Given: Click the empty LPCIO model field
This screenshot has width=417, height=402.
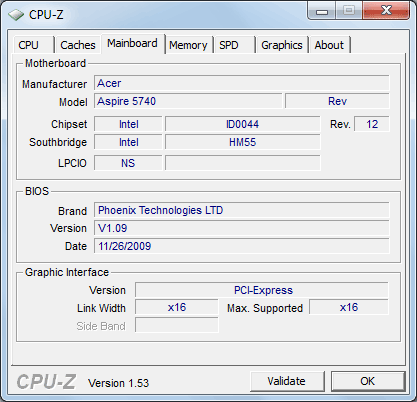Looking at the screenshot, I should point(243,163).
